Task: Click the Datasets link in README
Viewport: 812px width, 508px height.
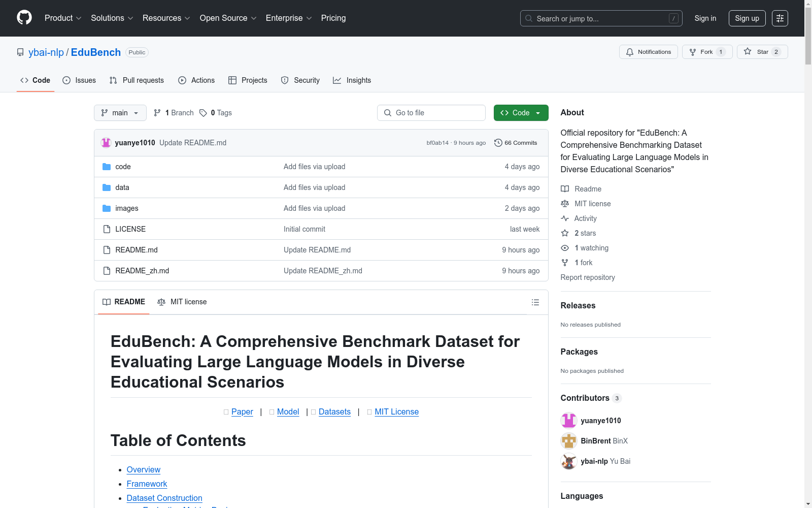Action: pyautogui.click(x=334, y=411)
